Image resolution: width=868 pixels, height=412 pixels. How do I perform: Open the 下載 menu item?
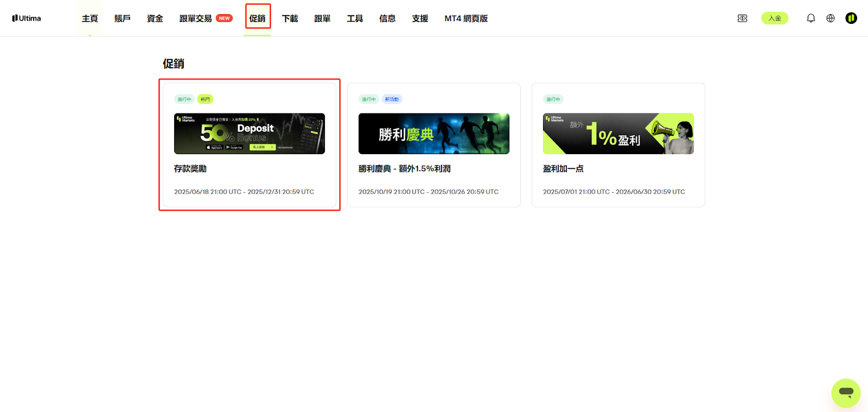(x=290, y=18)
